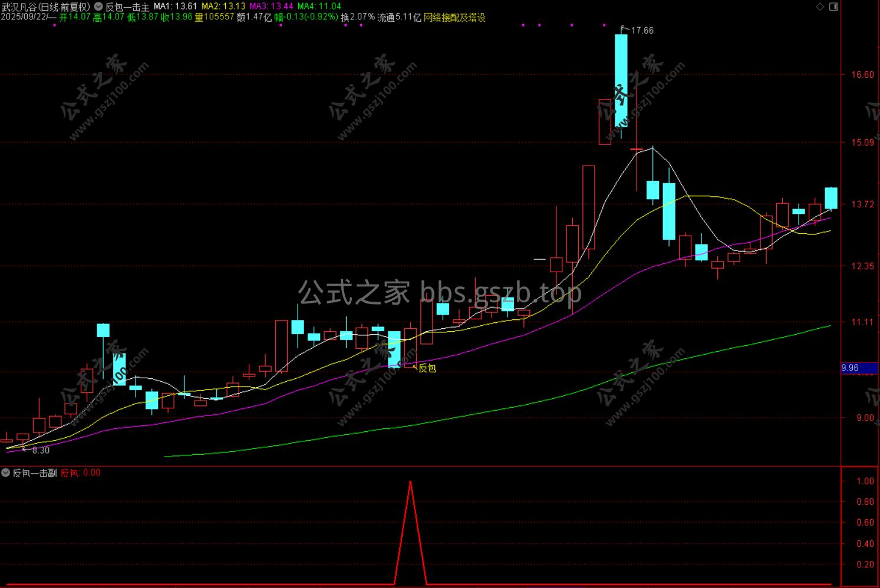Click the diamond icon in the chart header
The image size is (880, 588).
pyautogui.click(x=820, y=6)
